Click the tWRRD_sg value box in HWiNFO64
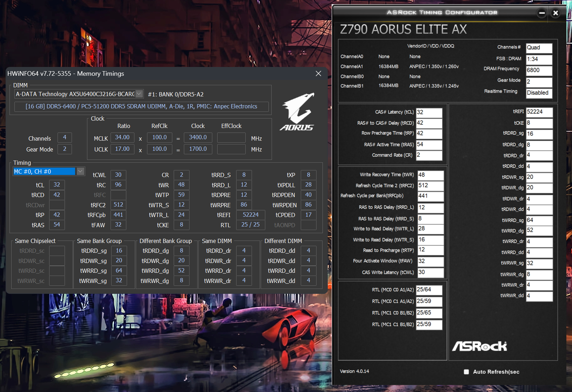Viewport: 572px width, 392px height. coord(119,271)
